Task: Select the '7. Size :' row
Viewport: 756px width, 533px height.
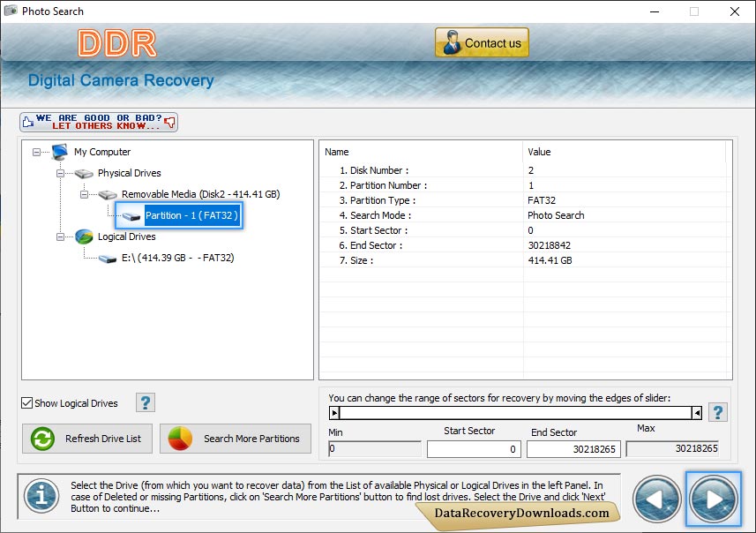Action: (525, 260)
